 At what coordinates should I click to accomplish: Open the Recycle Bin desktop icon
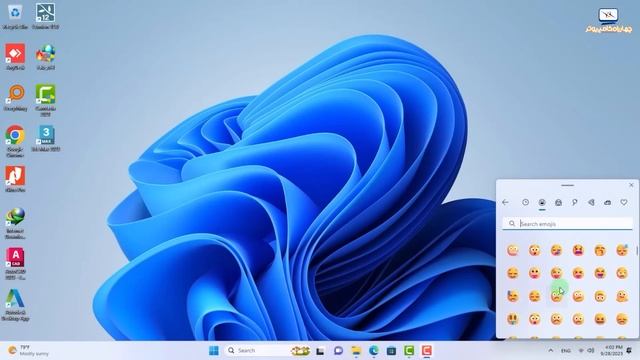(15, 16)
